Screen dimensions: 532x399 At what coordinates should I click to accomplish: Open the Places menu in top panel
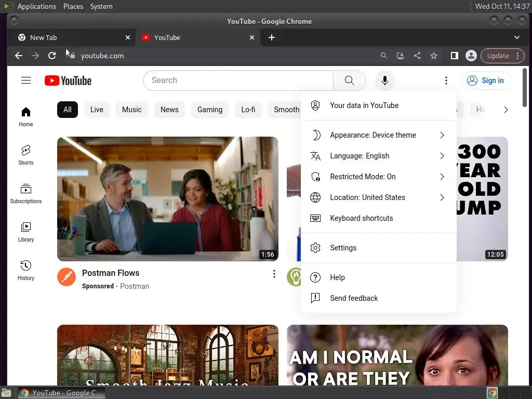pos(73,6)
